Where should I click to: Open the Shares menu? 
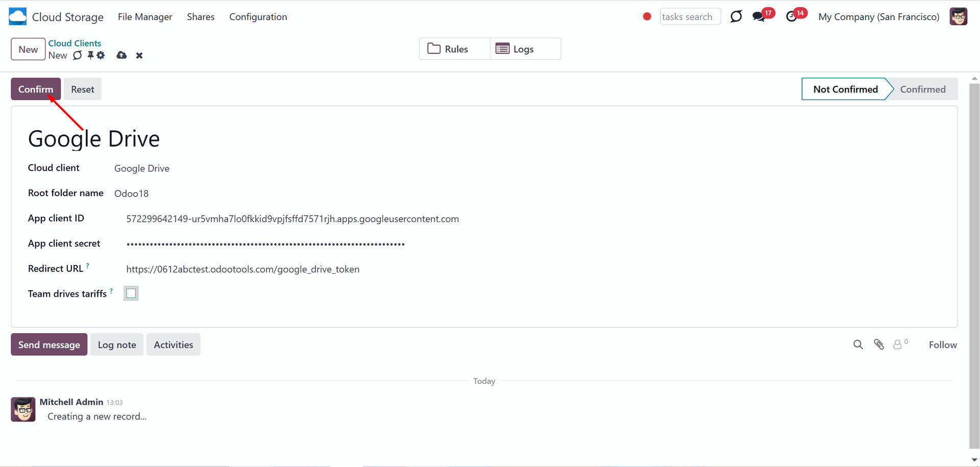pyautogui.click(x=201, y=17)
